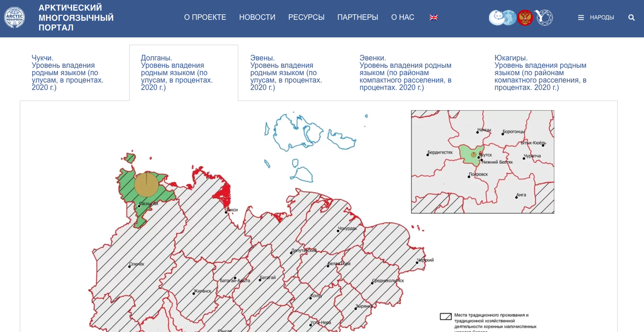Open the РЕСУРСЫ menu item
The width and height of the screenshot is (644, 332).
point(306,17)
